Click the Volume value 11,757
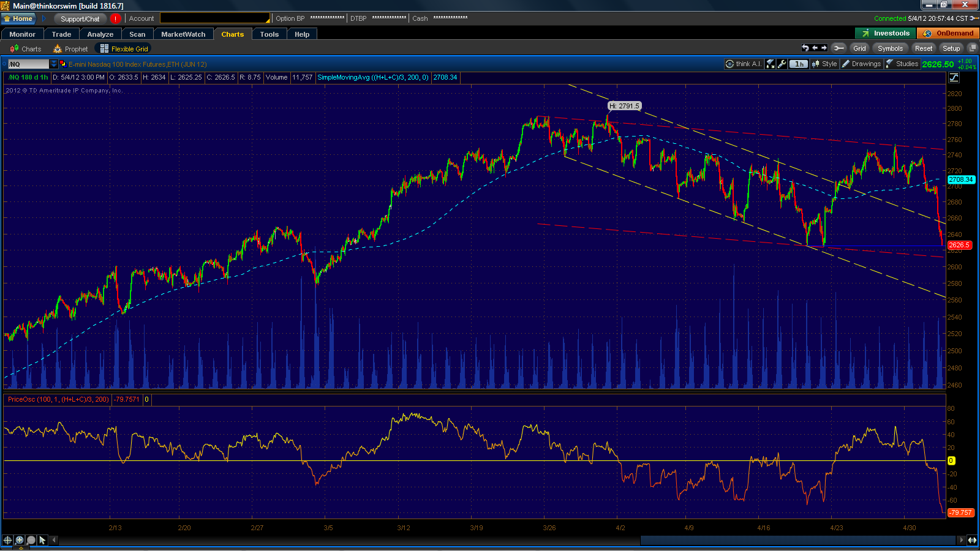The image size is (980, 551). 302,77
